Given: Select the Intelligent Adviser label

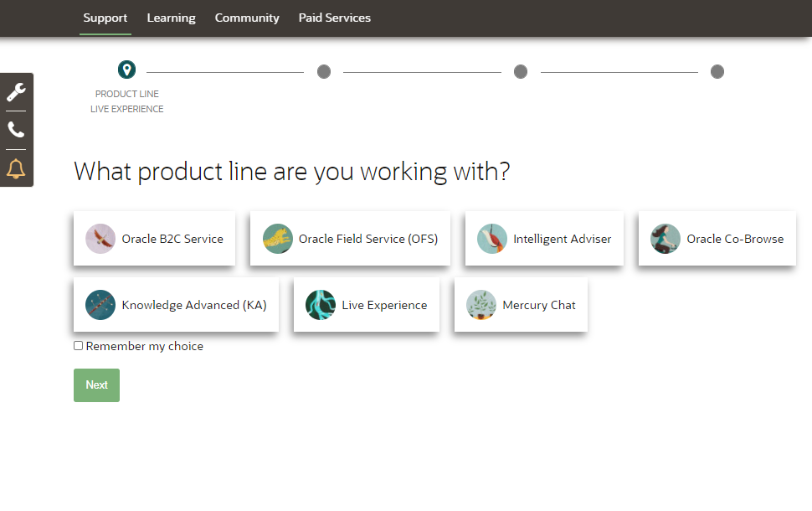Looking at the screenshot, I should coord(563,239).
